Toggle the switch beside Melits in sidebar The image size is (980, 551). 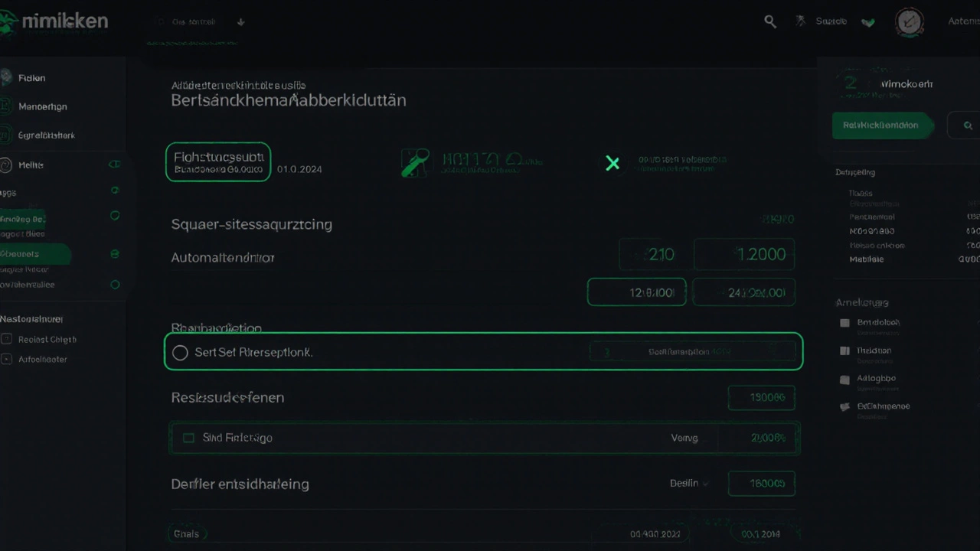point(114,164)
